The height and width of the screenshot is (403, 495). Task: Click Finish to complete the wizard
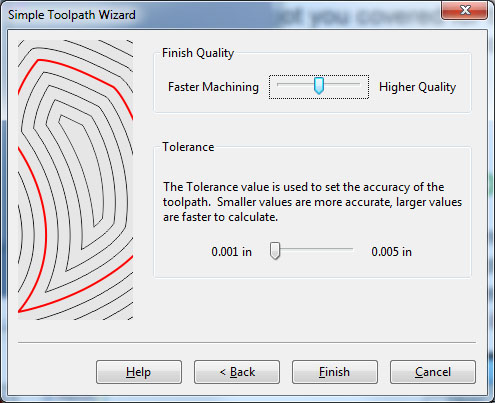[x=335, y=372]
